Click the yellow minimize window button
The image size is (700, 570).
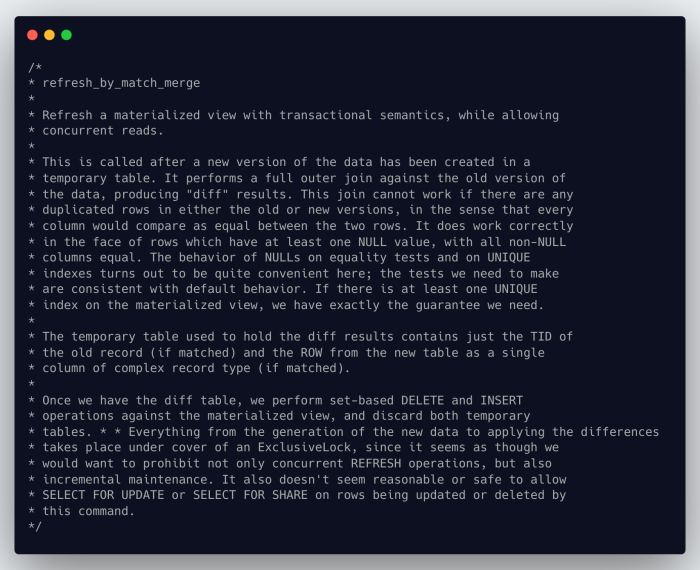(x=49, y=35)
